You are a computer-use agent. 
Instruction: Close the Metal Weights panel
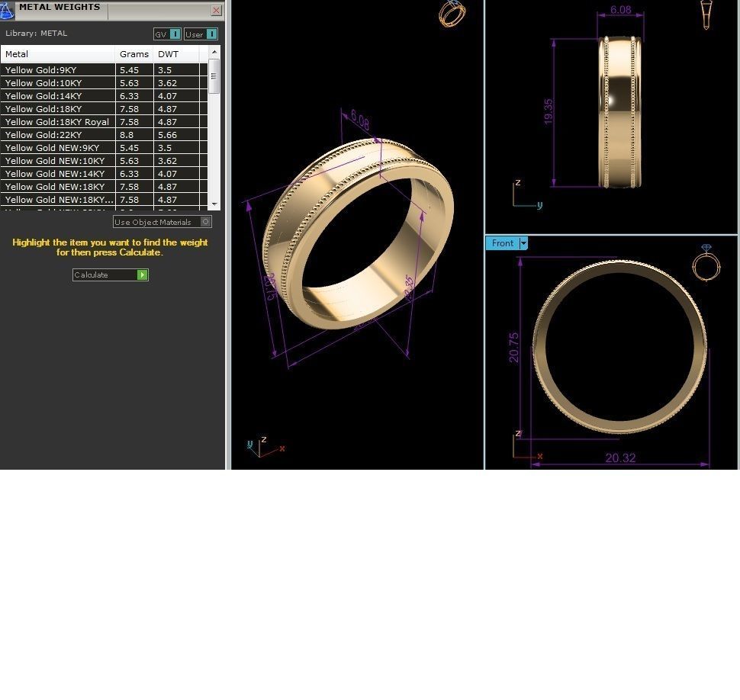pyautogui.click(x=216, y=11)
